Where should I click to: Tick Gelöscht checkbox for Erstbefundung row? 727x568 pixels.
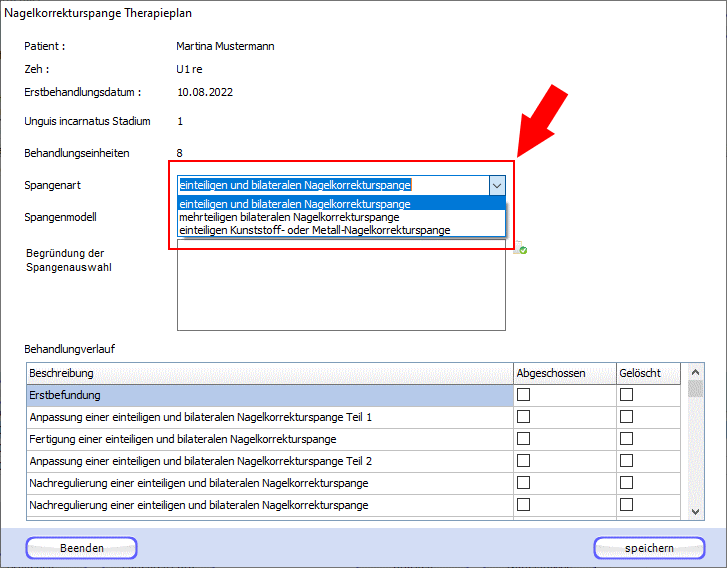[626, 395]
